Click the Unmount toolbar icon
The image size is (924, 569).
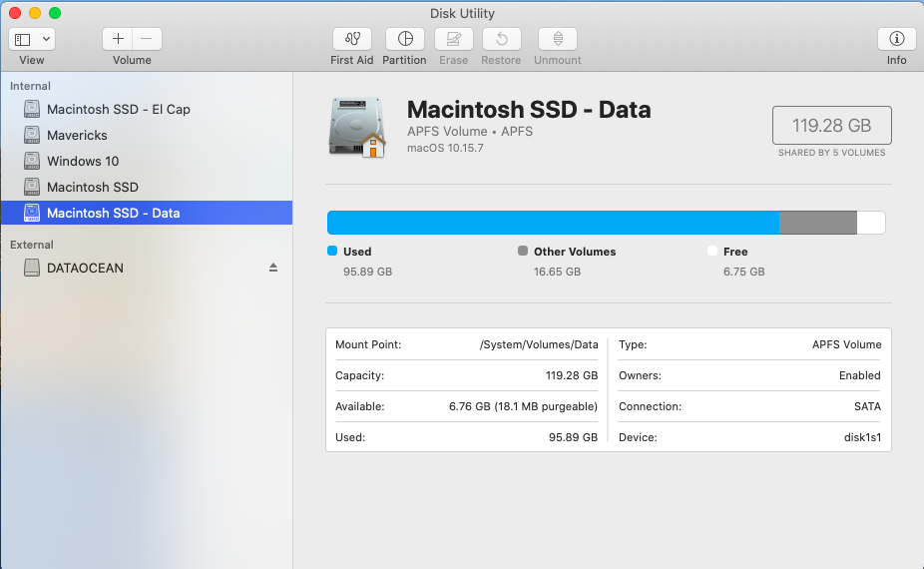click(558, 39)
